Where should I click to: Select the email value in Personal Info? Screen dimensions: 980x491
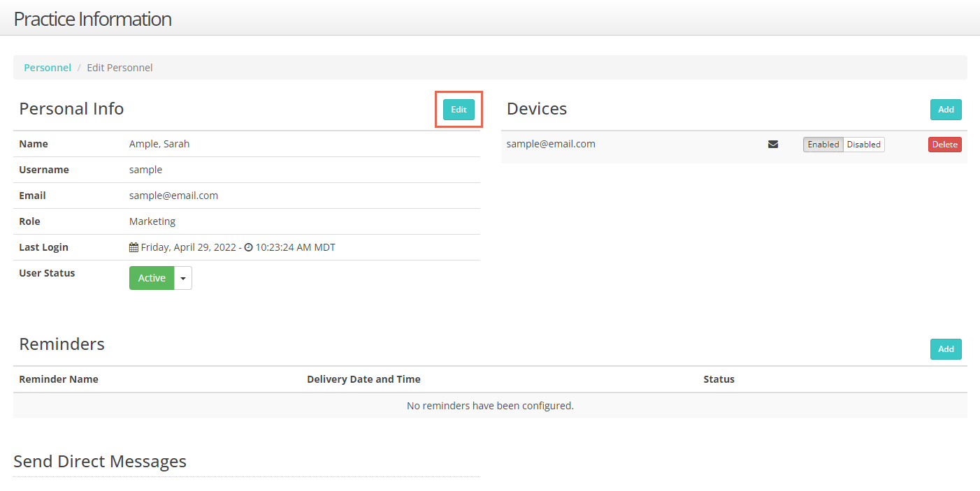point(173,196)
